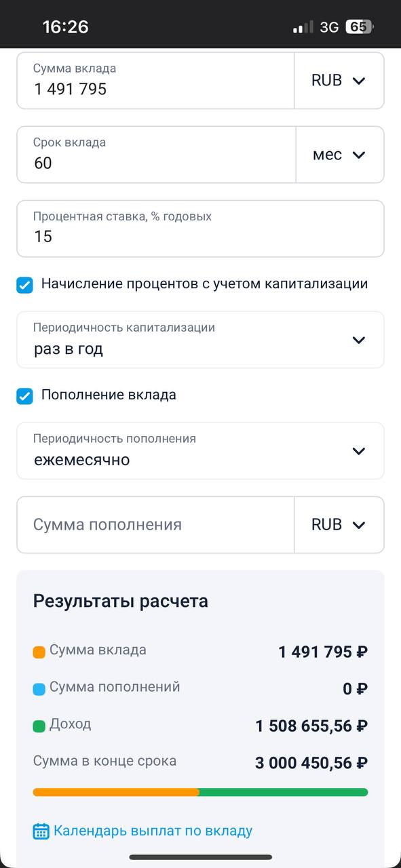Tap the green income legend square
The width and height of the screenshot is (401, 868).
tap(39, 726)
